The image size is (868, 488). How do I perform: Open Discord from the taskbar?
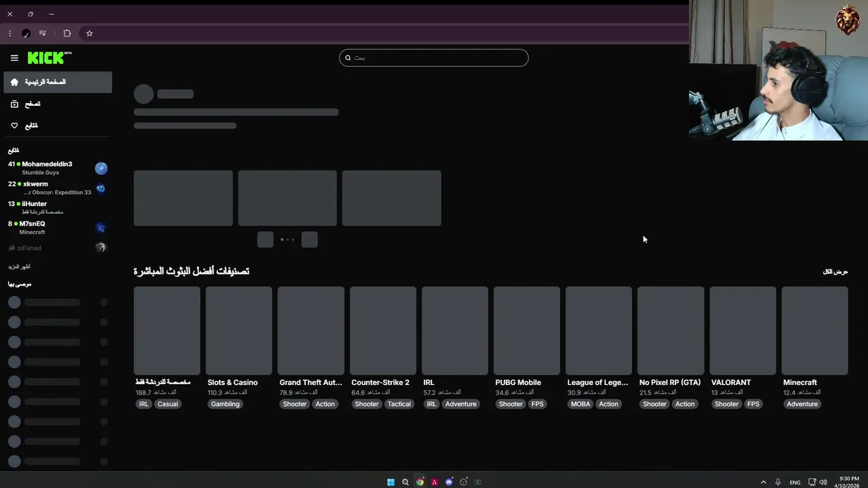(449, 482)
